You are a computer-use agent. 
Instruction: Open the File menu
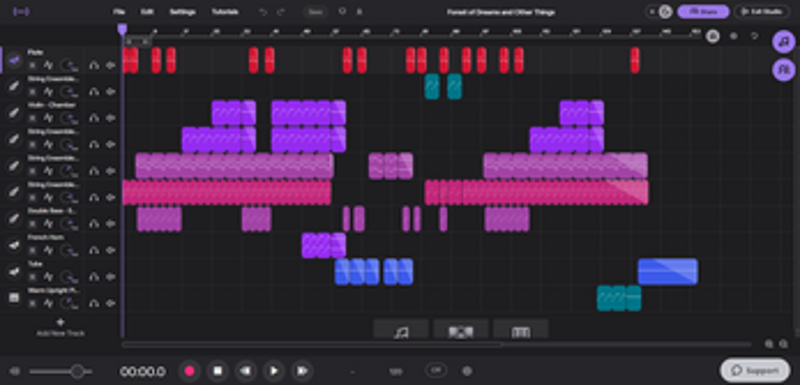tap(119, 12)
